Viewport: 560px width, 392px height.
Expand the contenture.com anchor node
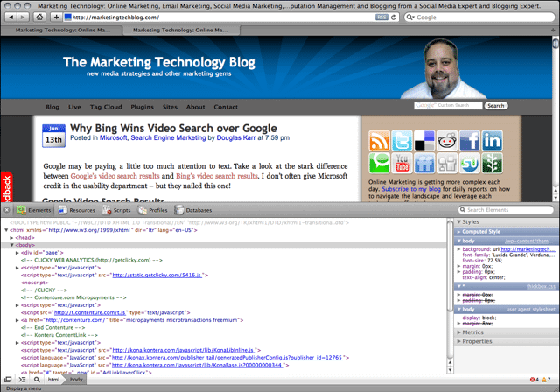pyautogui.click(x=17, y=320)
